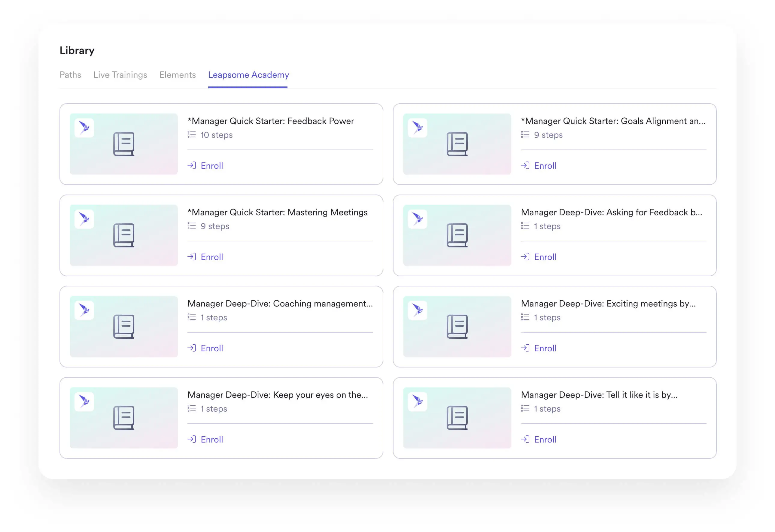Open the Leapsome Academy tab

(x=248, y=75)
